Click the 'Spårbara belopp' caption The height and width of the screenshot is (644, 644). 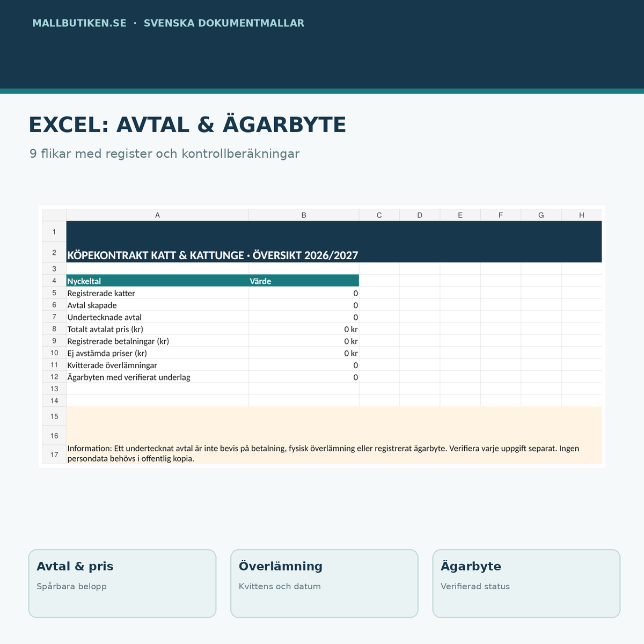(72, 587)
